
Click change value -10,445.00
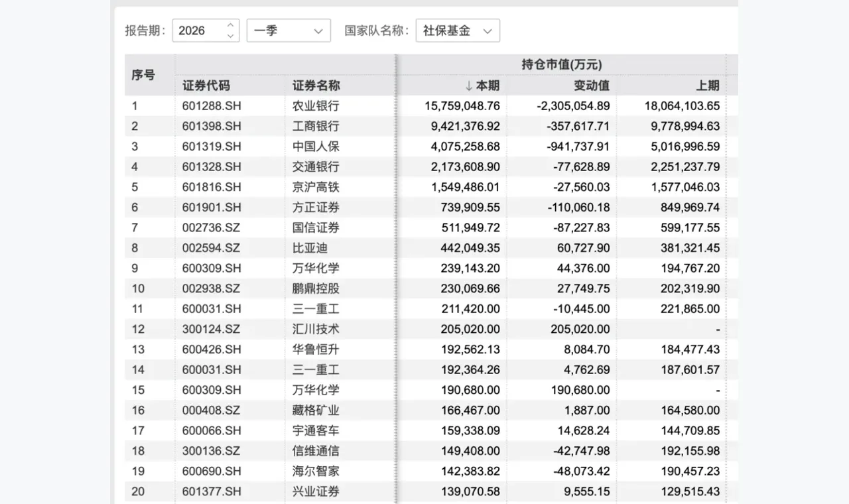(580, 309)
